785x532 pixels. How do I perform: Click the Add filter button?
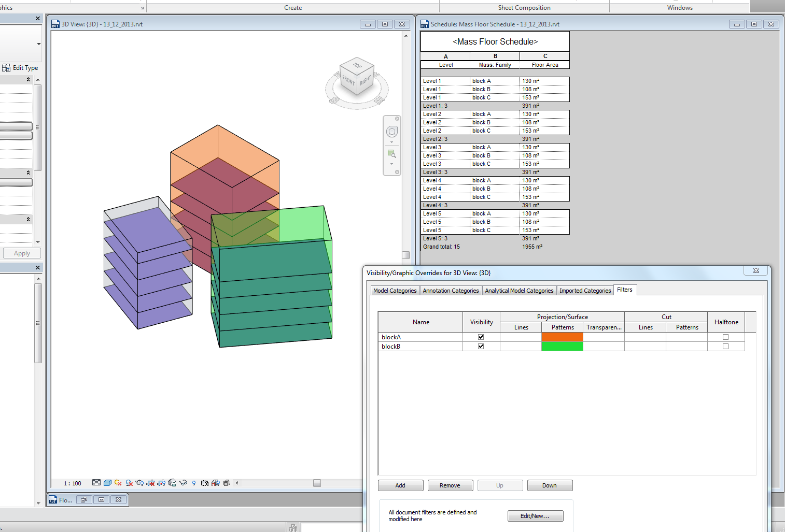400,485
